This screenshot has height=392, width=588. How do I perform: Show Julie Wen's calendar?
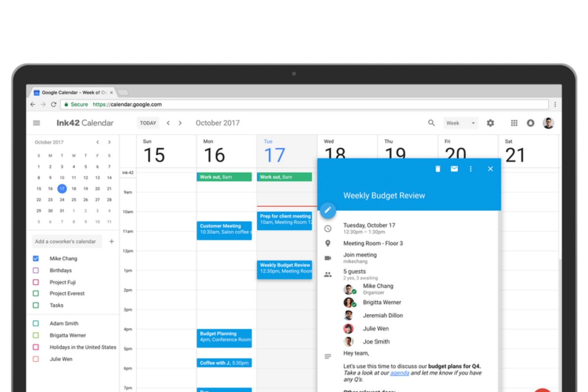click(x=36, y=359)
